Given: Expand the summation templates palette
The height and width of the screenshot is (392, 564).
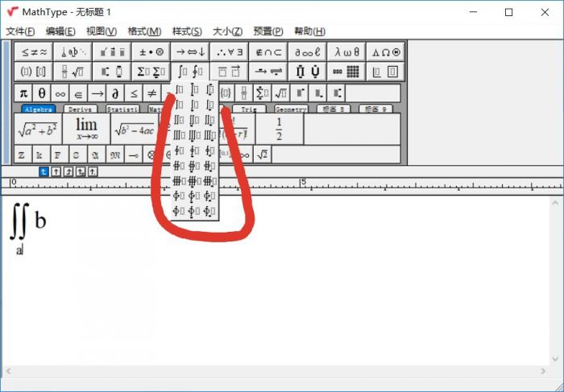Looking at the screenshot, I should pos(150,72).
